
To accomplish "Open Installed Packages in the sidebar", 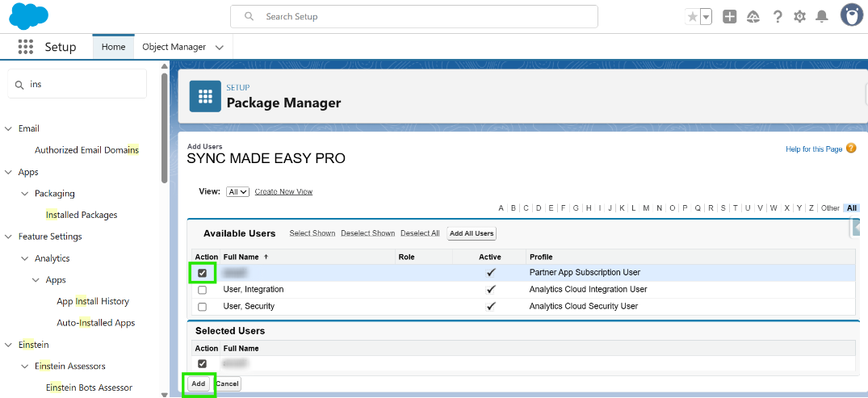I will pyautogui.click(x=82, y=215).
